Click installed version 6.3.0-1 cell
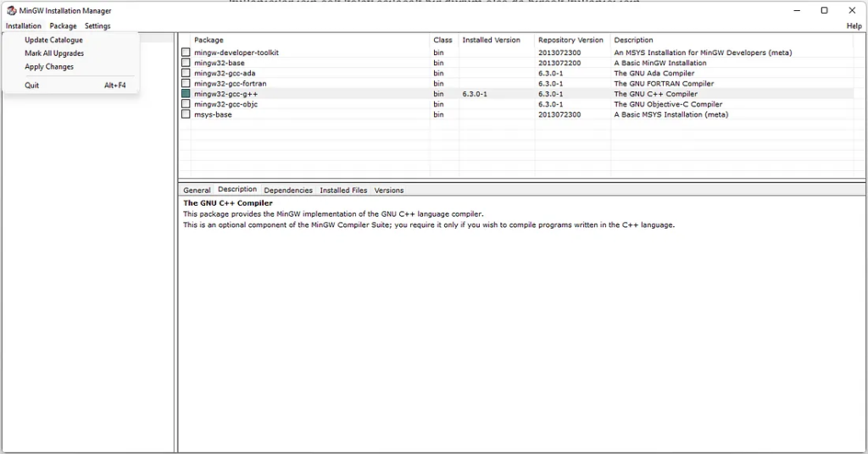The height and width of the screenshot is (454, 868). 475,94
